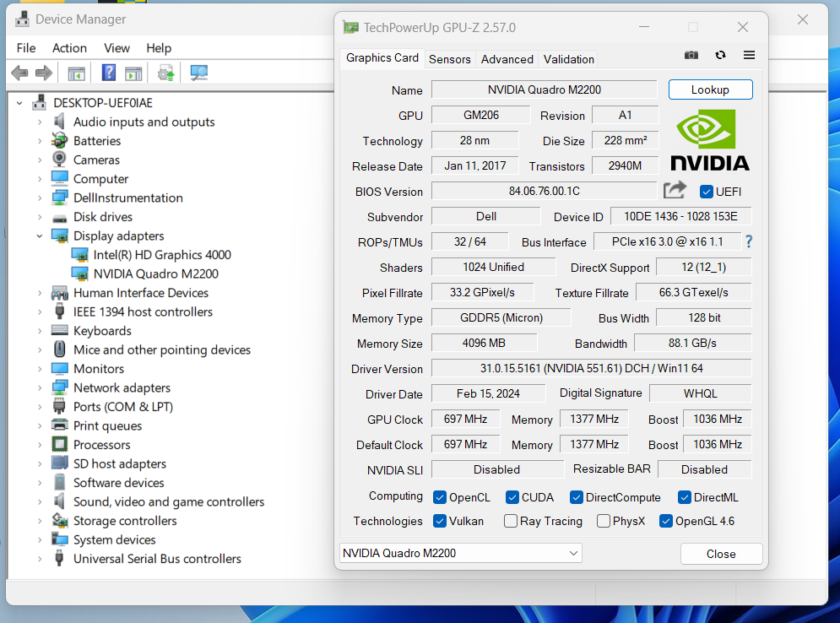Expand Sound, video and game controllers
The height and width of the screenshot is (623, 840).
click(40, 502)
